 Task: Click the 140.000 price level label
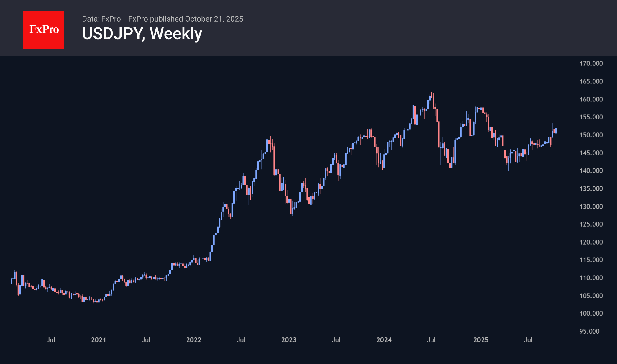[591, 170]
